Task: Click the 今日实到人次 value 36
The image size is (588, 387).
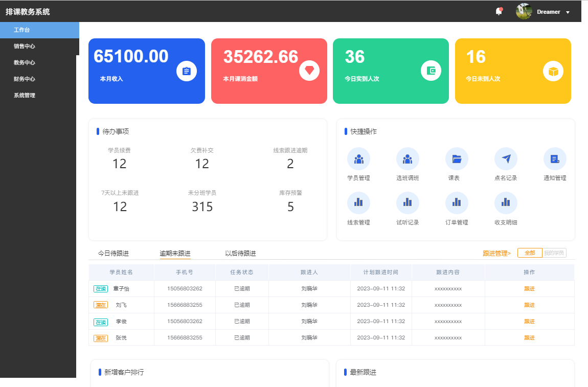Action: (x=355, y=57)
